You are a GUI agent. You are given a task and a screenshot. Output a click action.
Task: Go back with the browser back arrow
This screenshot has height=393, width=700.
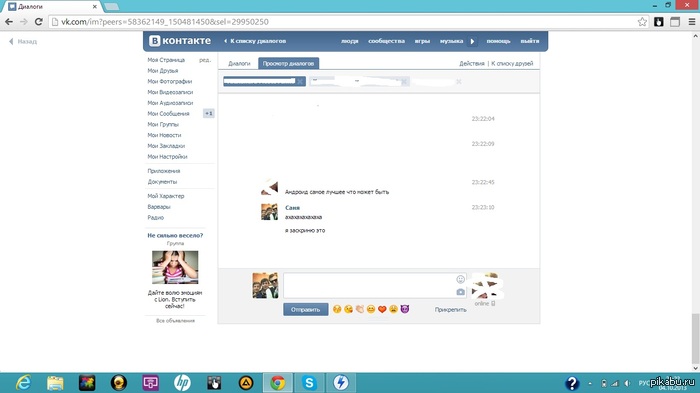tap(9, 21)
